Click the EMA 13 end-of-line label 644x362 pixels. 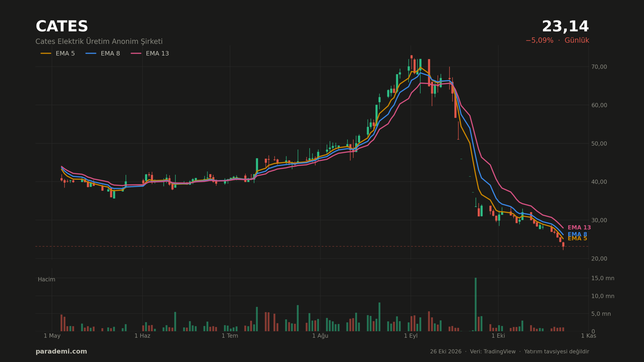[579, 228]
